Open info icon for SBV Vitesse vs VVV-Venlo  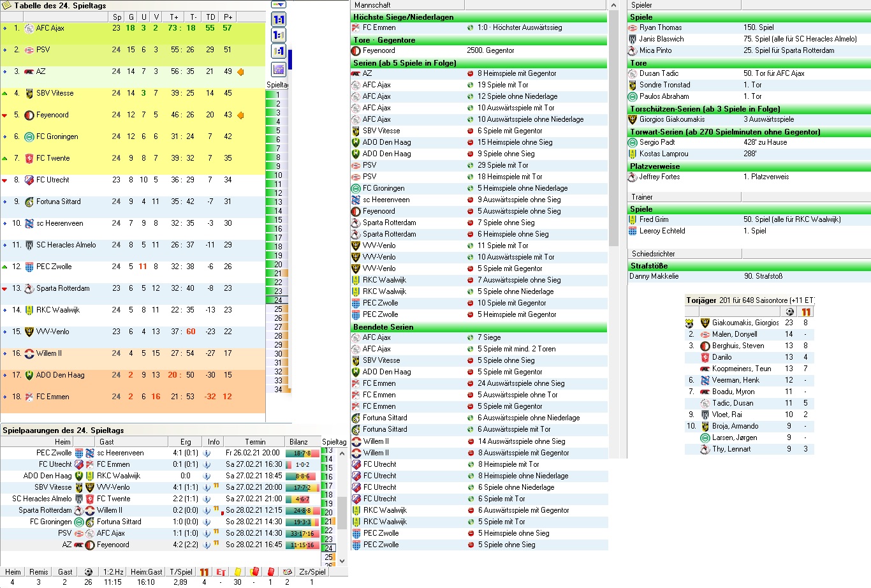point(207,488)
